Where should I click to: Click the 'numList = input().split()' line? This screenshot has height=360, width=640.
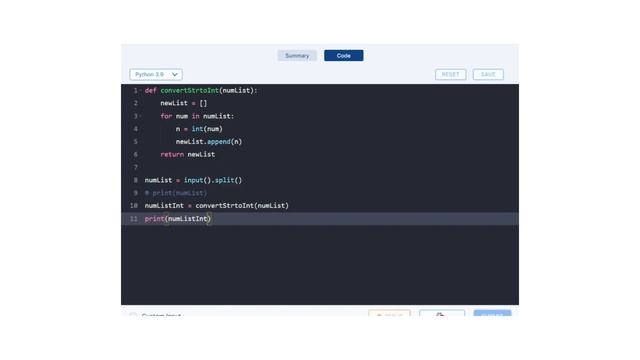pyautogui.click(x=193, y=180)
